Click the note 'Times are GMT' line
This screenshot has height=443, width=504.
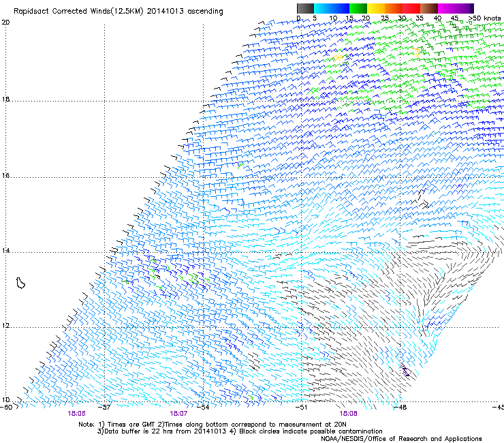(212, 425)
